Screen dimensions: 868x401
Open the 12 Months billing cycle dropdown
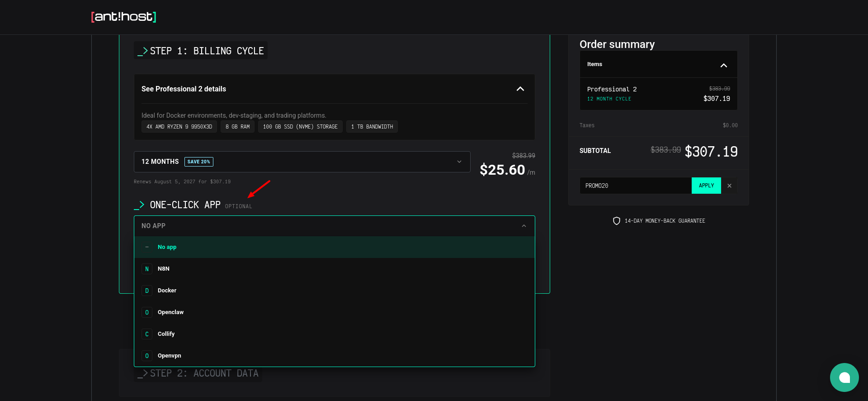coord(302,162)
